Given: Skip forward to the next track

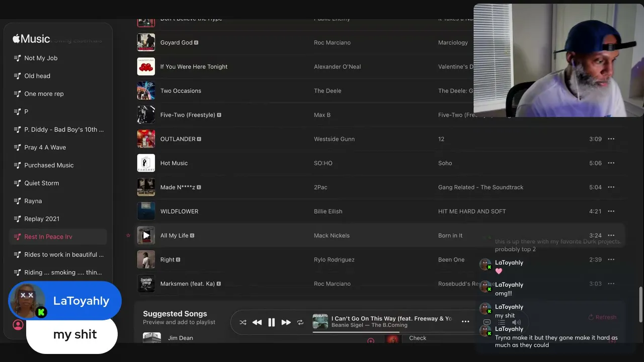Looking at the screenshot, I should [x=286, y=322].
